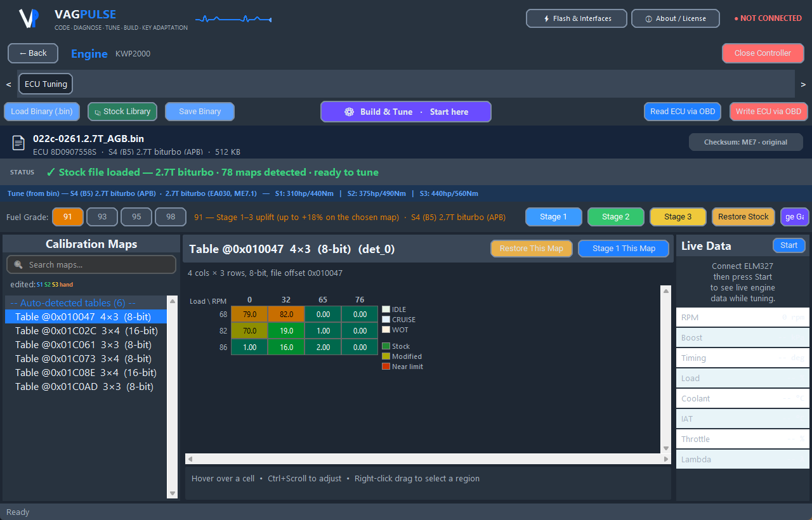Click Restore Stock button
This screenshot has width=812, height=520.
[x=743, y=217]
